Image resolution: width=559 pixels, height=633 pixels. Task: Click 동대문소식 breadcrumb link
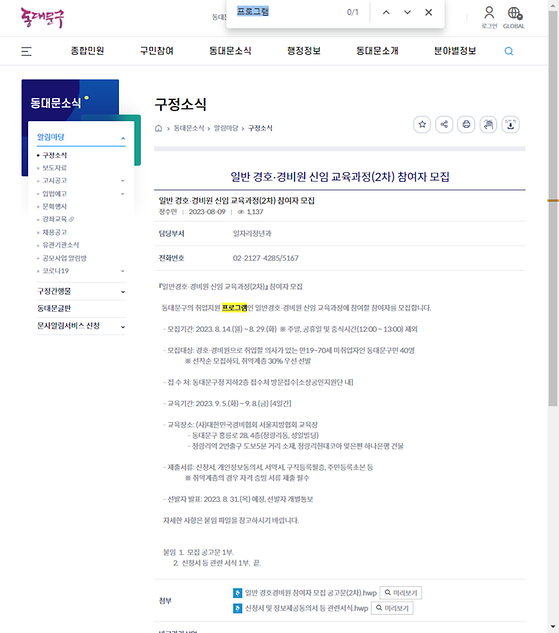pyautogui.click(x=189, y=128)
